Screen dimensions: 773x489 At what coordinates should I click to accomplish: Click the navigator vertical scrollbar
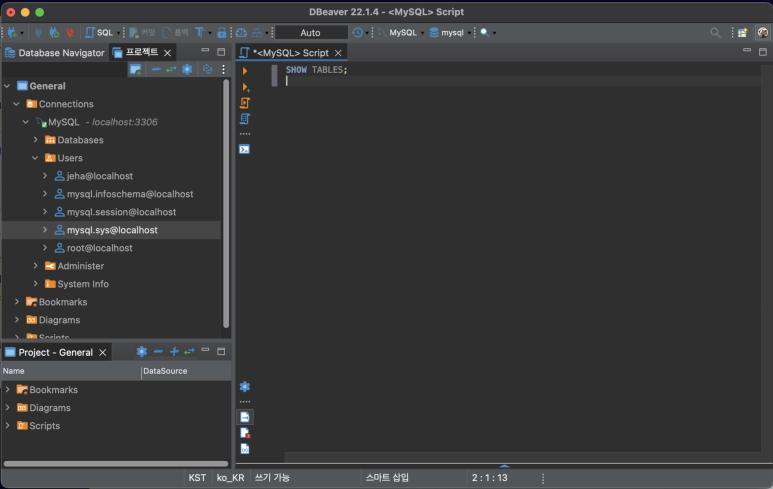pyautogui.click(x=226, y=203)
